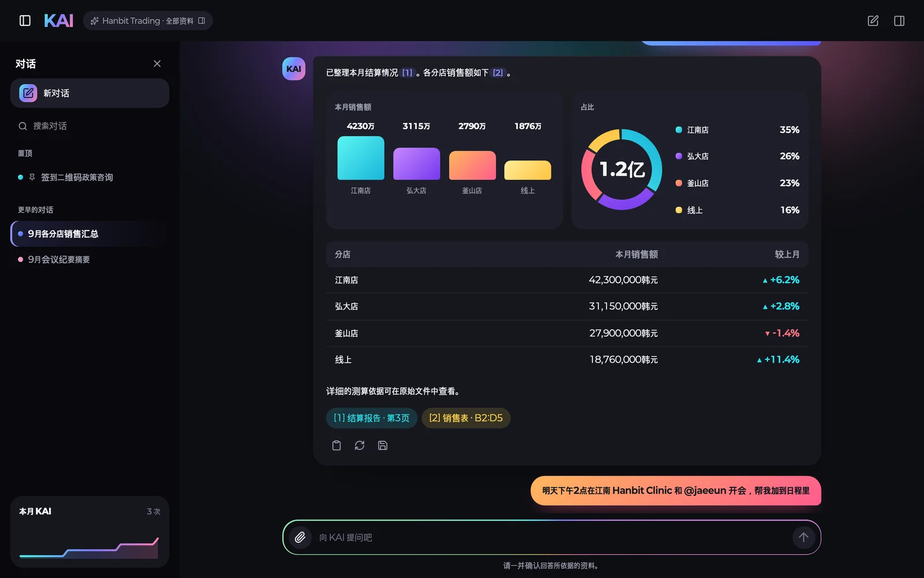The width and height of the screenshot is (924, 578).
Task: Click the purple 弘大店 bar in the chart
Action: pos(416,164)
